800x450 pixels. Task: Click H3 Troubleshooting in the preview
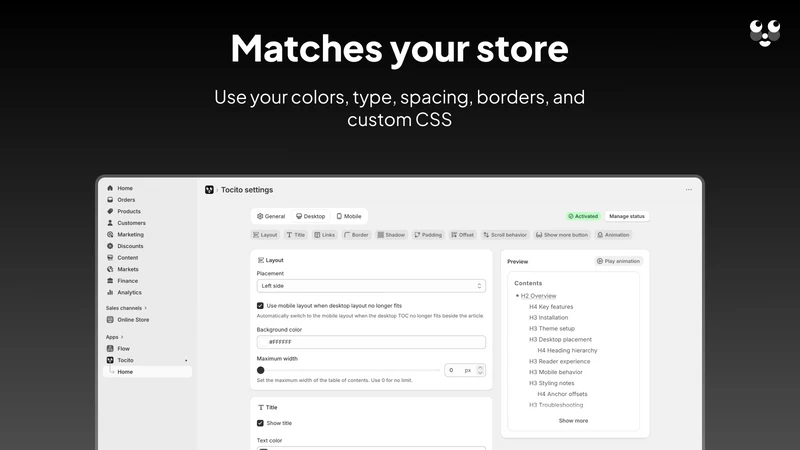556,405
